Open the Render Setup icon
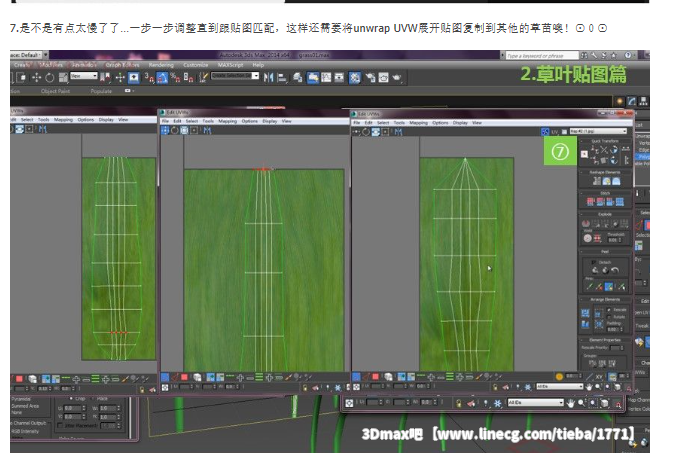The image size is (674, 453). point(370,77)
